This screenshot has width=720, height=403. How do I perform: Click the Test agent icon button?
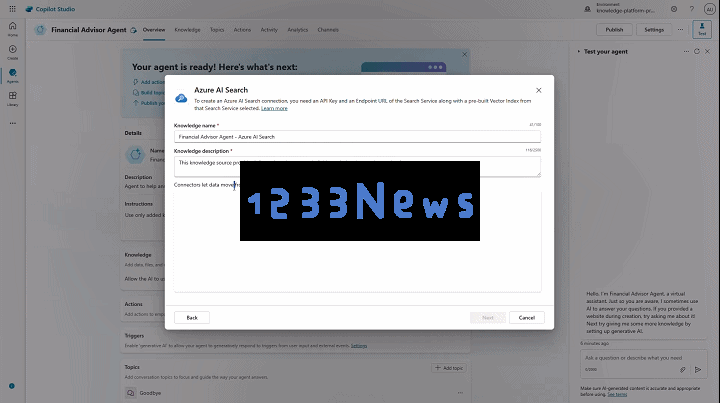(x=702, y=29)
